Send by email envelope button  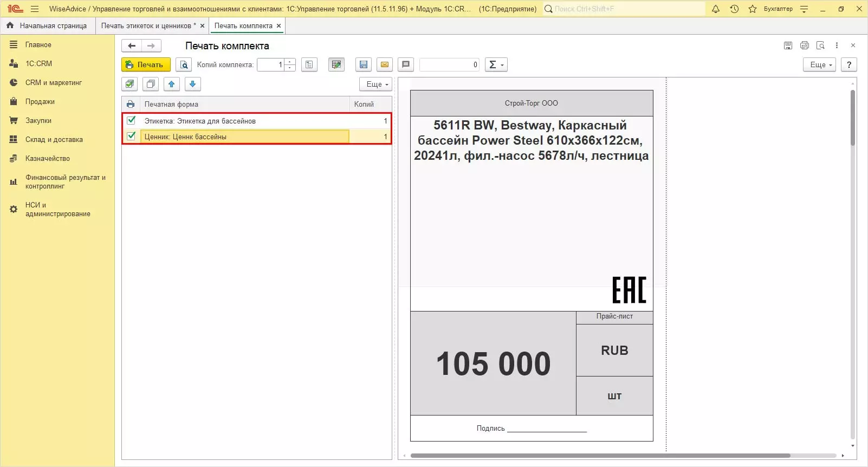click(x=385, y=65)
